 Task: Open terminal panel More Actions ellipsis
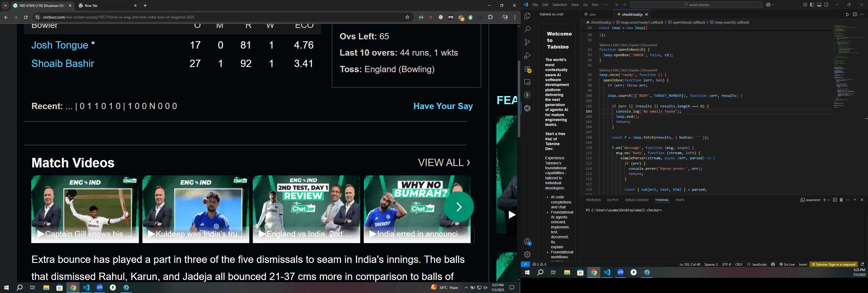point(848,200)
